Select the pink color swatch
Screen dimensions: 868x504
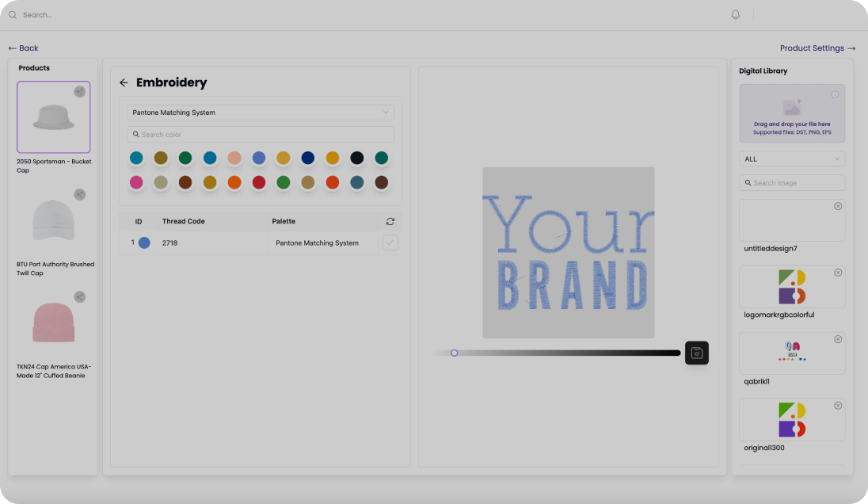(136, 182)
